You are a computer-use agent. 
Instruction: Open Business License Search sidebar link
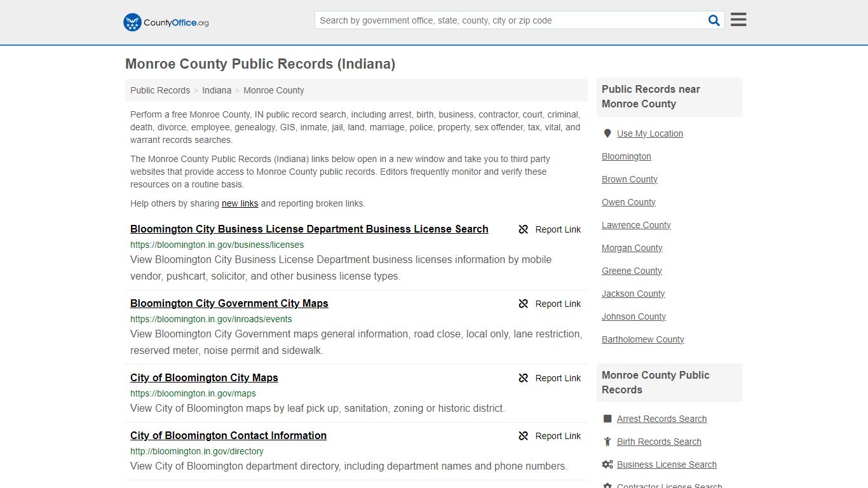click(667, 464)
